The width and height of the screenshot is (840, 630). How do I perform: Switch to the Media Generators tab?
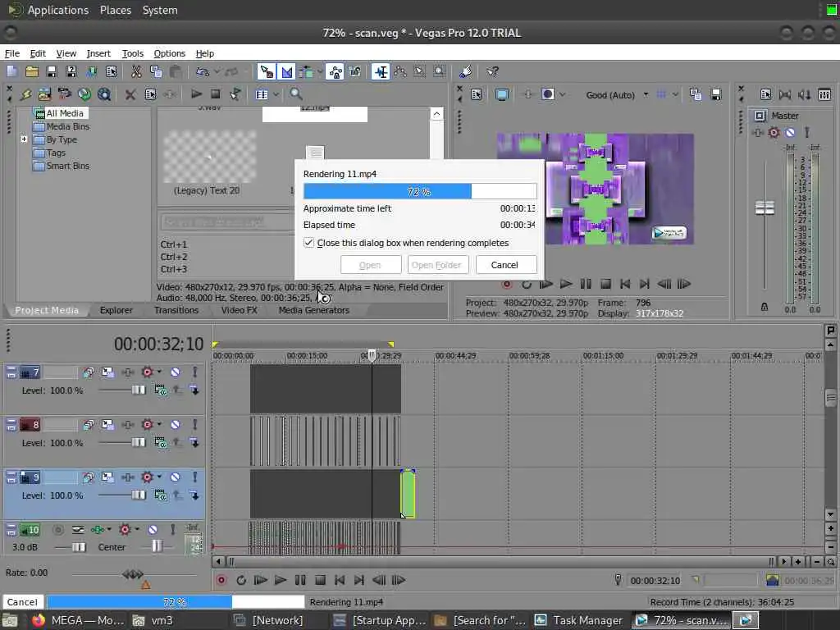pos(314,310)
